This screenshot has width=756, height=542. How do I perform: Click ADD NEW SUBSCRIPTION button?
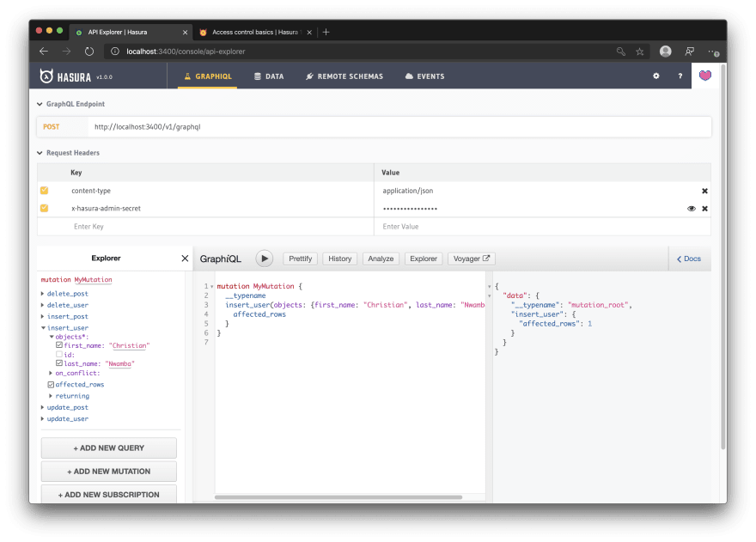click(108, 494)
